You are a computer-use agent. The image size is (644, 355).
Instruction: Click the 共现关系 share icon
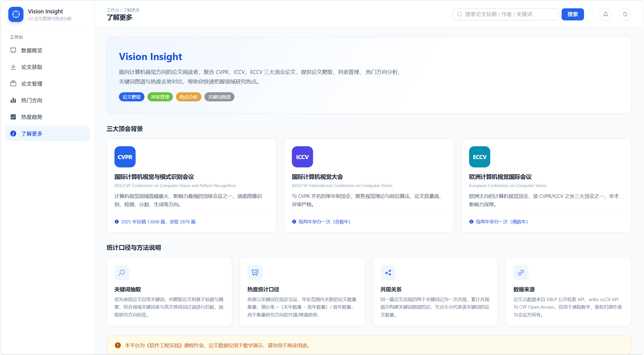[388, 273]
